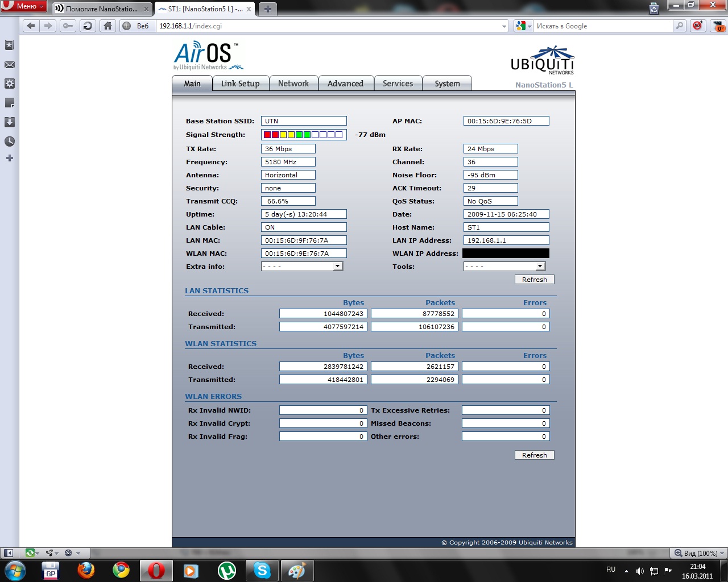Add a new tab with the plus button

click(268, 9)
